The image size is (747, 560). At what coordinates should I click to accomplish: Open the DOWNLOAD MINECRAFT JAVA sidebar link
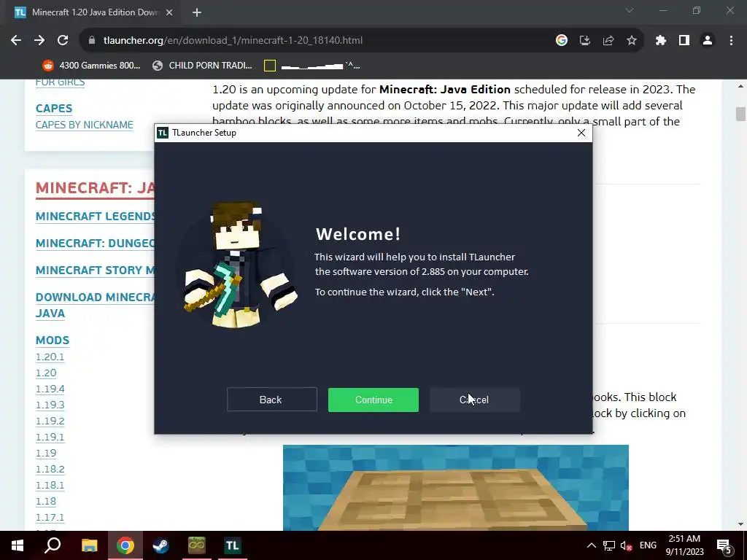click(x=96, y=306)
